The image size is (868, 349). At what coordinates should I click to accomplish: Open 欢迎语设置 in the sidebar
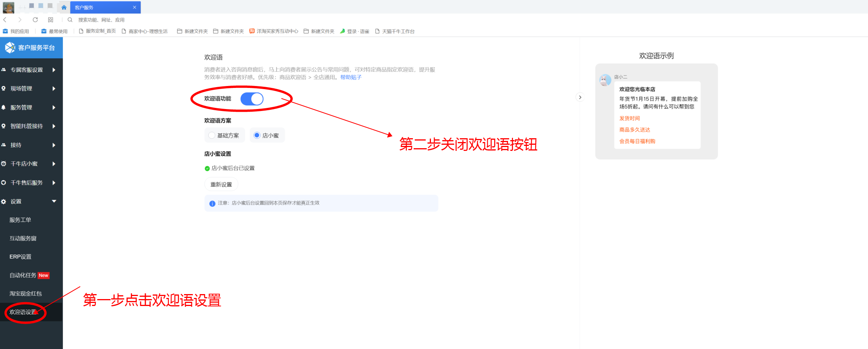tap(23, 312)
